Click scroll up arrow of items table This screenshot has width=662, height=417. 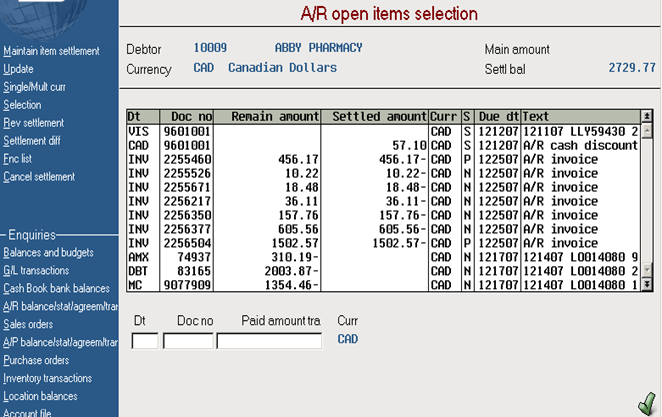pos(646,132)
